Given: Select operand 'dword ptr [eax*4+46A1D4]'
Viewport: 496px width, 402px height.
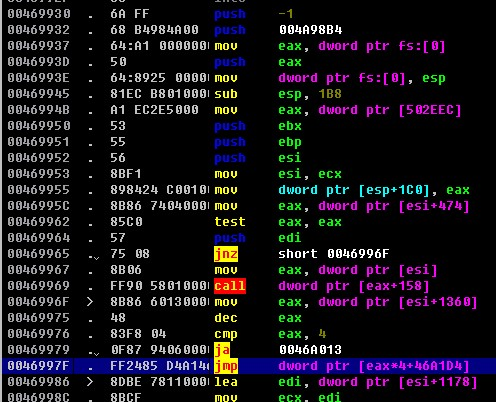Looking at the screenshot, I should coord(374,366).
